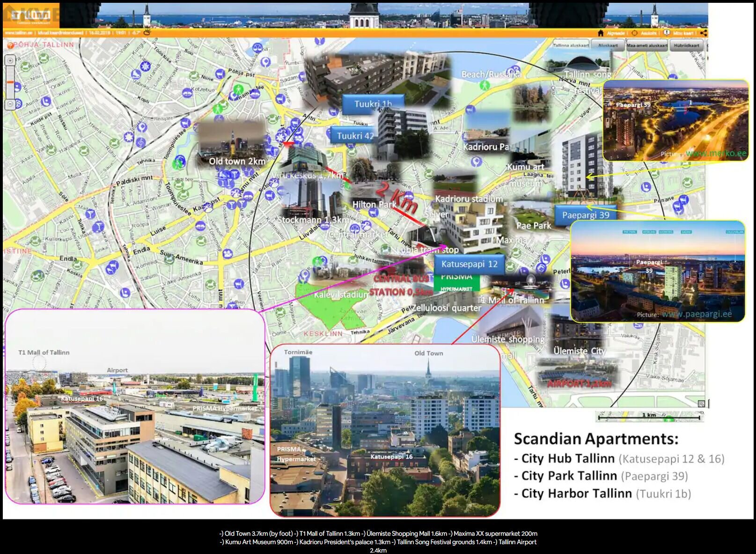756x554 pixels.
Task: Click the Asukoht location target icon
Action: [x=635, y=33]
